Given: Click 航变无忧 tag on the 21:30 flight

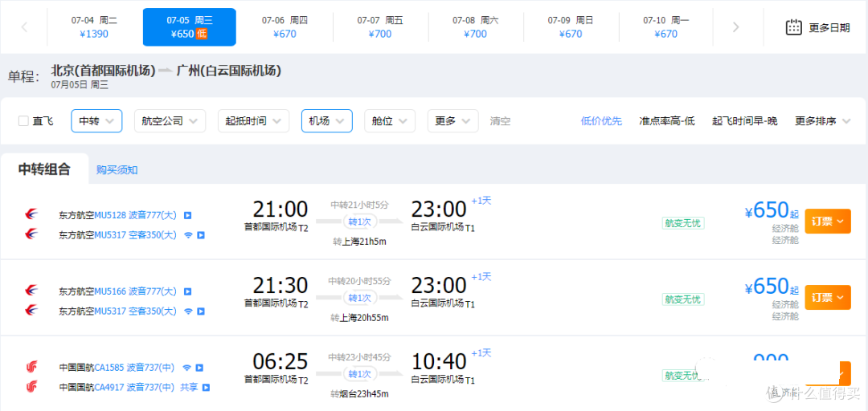Looking at the screenshot, I should coord(683,299).
